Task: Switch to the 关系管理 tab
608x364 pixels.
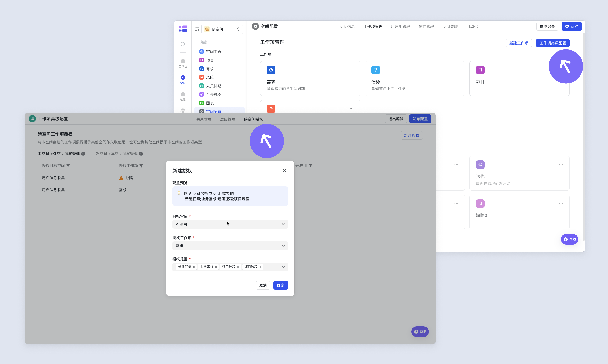Action: click(x=204, y=119)
